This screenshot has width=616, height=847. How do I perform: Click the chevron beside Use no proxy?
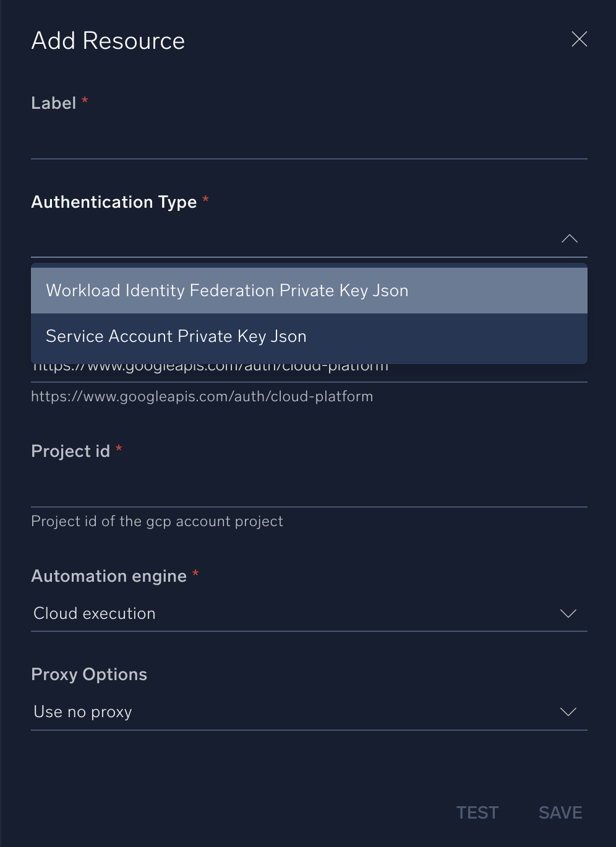[x=568, y=712]
